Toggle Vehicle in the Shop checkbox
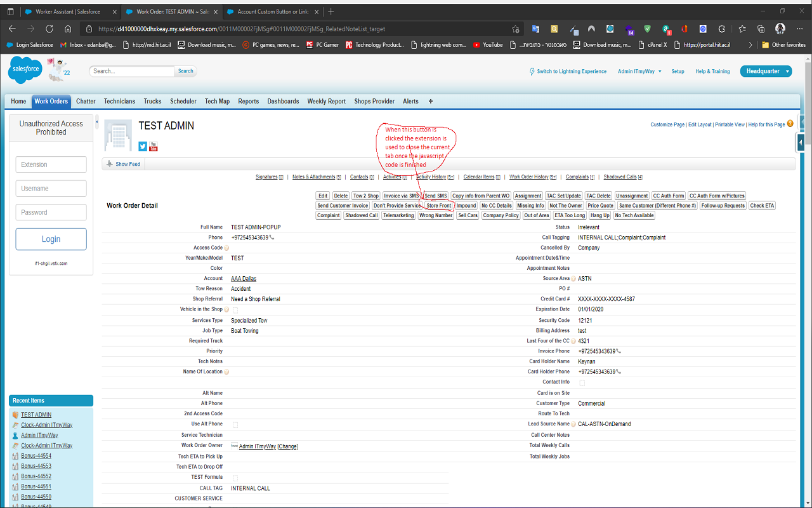 point(235,310)
